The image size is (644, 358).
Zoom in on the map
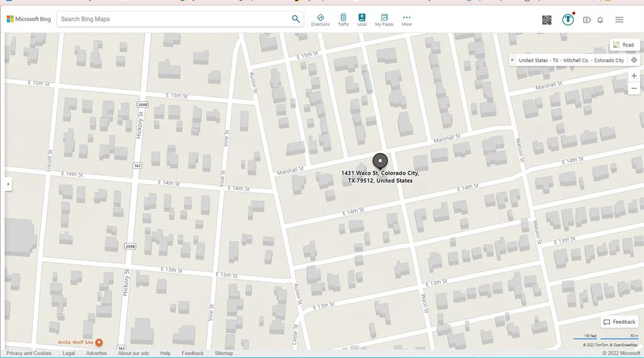(x=634, y=76)
